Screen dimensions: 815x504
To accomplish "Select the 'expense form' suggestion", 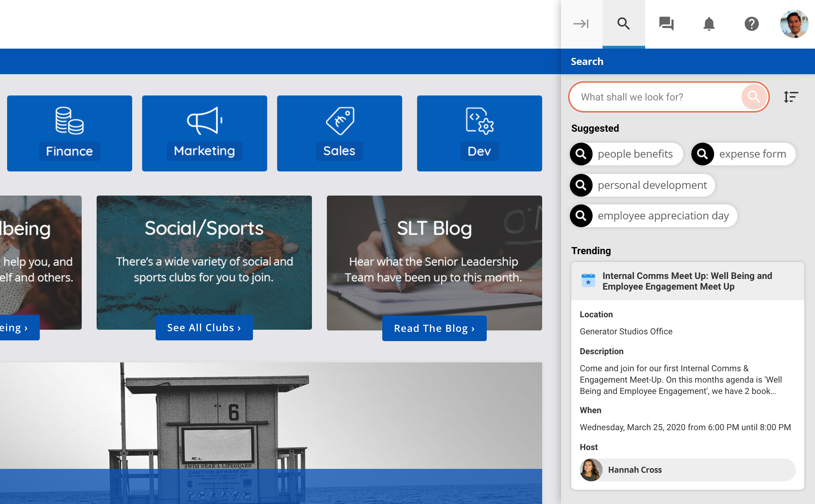I will coord(743,154).
